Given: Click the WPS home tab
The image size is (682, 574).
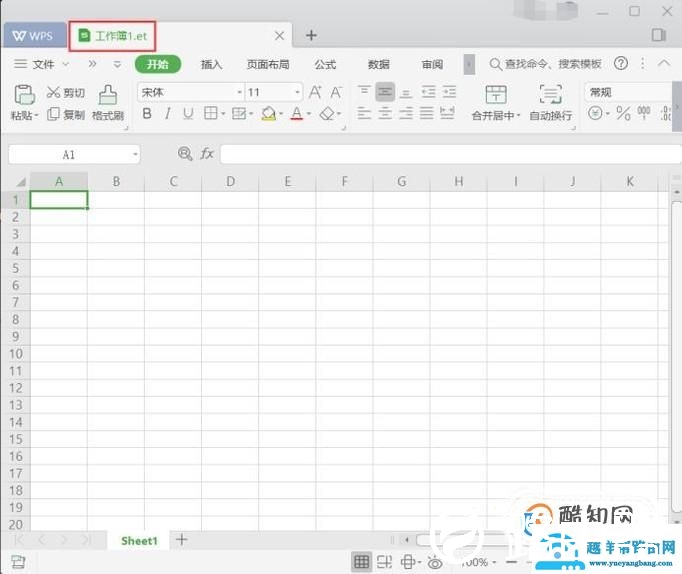Looking at the screenshot, I should (34, 36).
